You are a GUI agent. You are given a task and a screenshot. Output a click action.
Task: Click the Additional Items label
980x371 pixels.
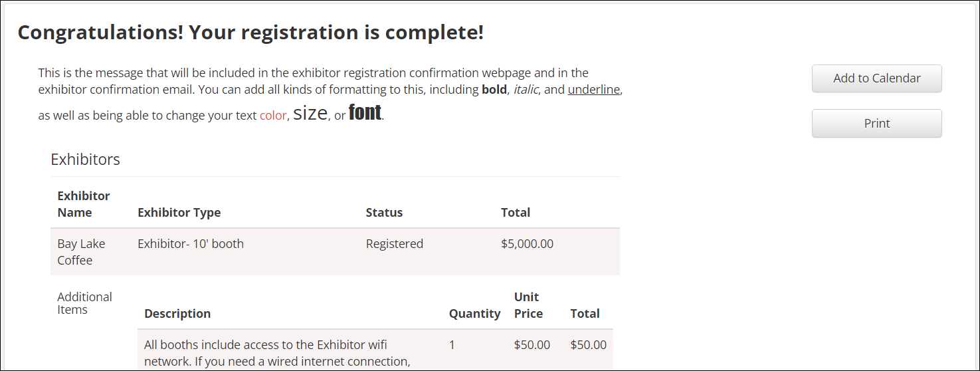tap(84, 303)
